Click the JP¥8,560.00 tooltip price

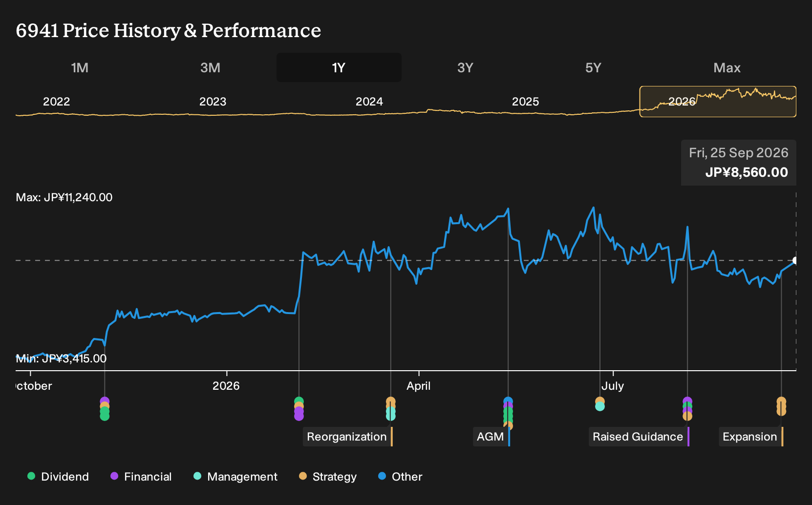pyautogui.click(x=747, y=172)
